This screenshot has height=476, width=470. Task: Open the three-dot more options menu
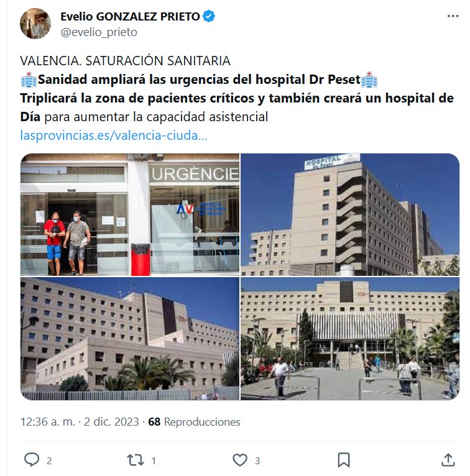453,16
